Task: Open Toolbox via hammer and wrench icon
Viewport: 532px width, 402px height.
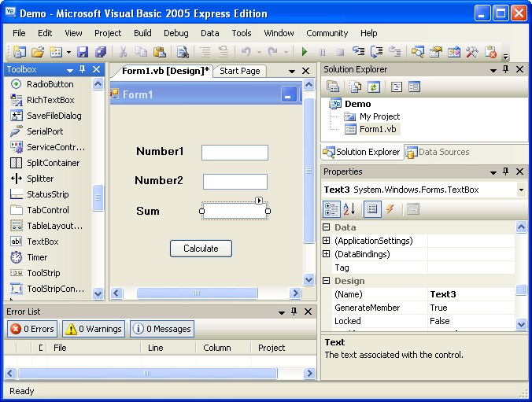Action: coord(471,52)
